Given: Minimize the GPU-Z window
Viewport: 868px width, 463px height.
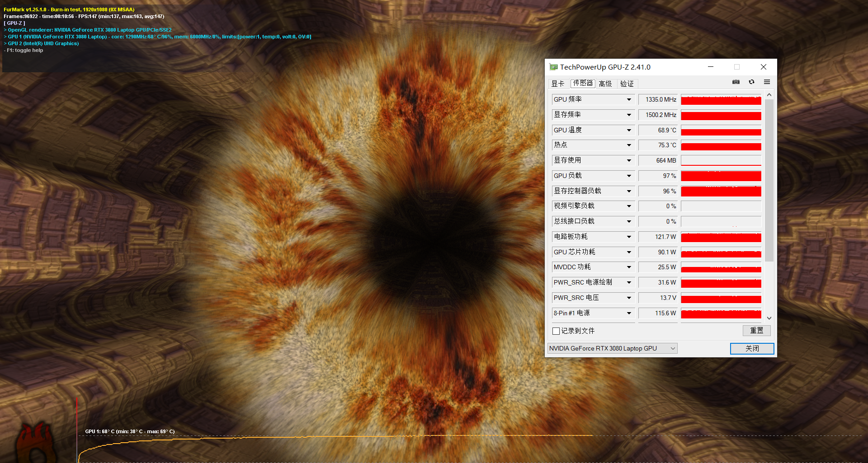Looking at the screenshot, I should coord(711,67).
